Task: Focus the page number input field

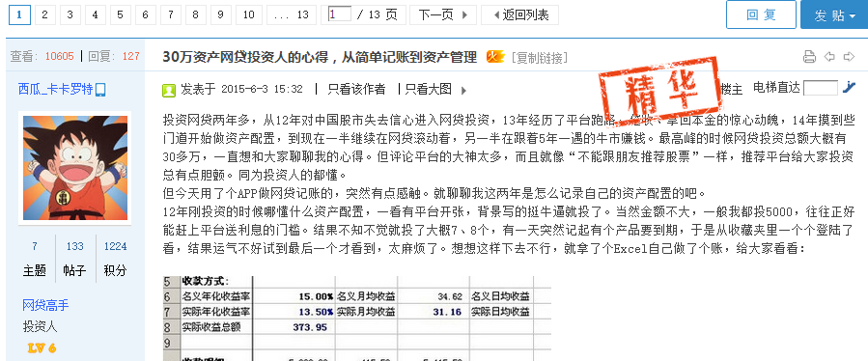Action: (x=340, y=14)
